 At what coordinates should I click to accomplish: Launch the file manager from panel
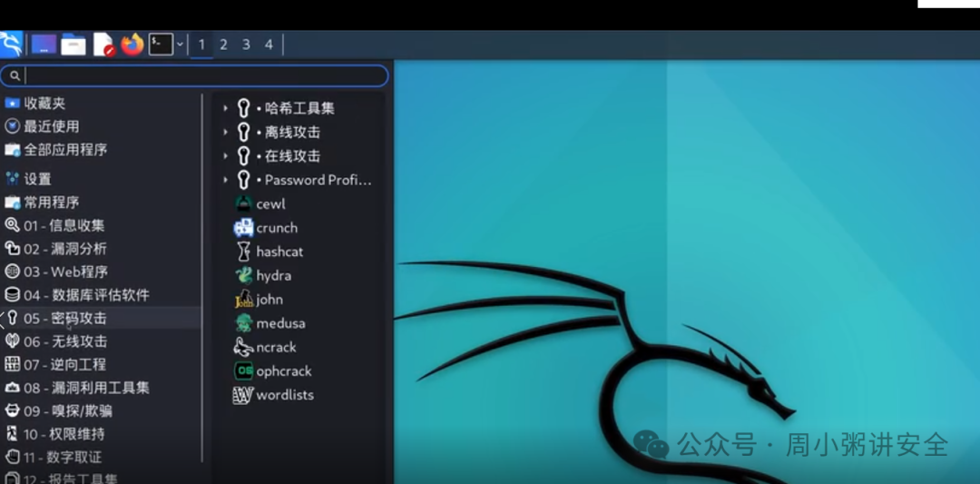[73, 44]
